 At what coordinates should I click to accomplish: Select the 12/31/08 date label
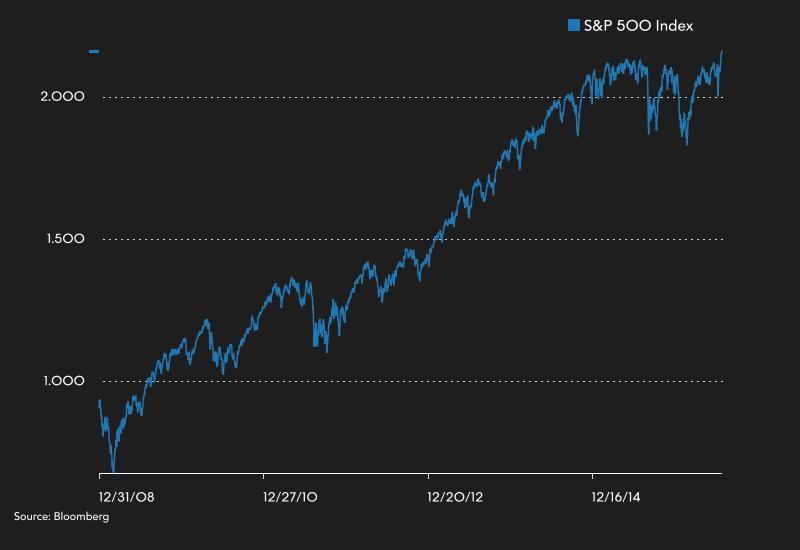click(126, 494)
